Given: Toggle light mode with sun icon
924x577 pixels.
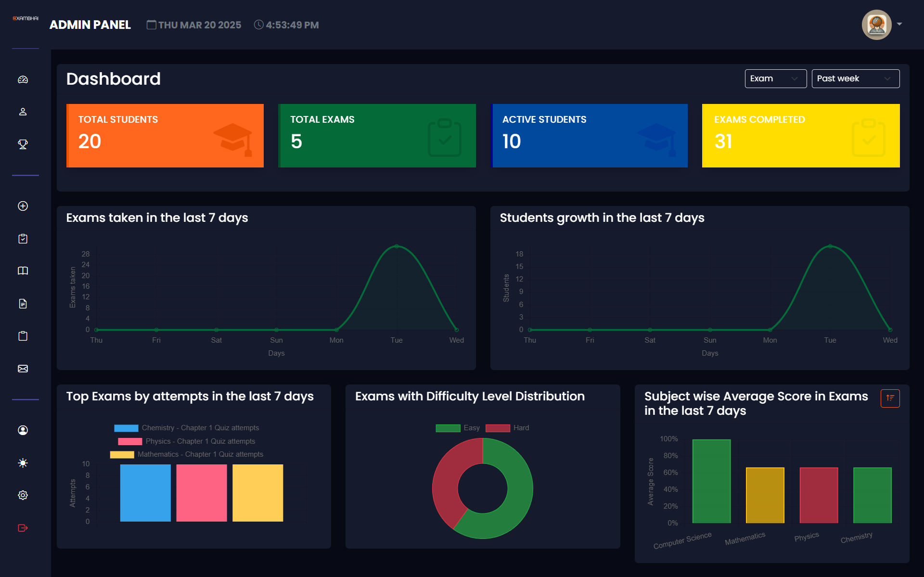Looking at the screenshot, I should click(x=23, y=463).
